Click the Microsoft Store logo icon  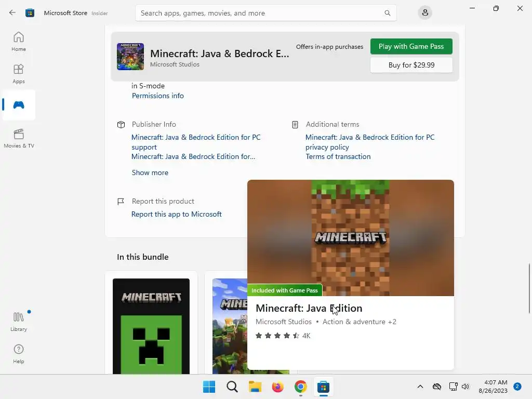click(30, 13)
